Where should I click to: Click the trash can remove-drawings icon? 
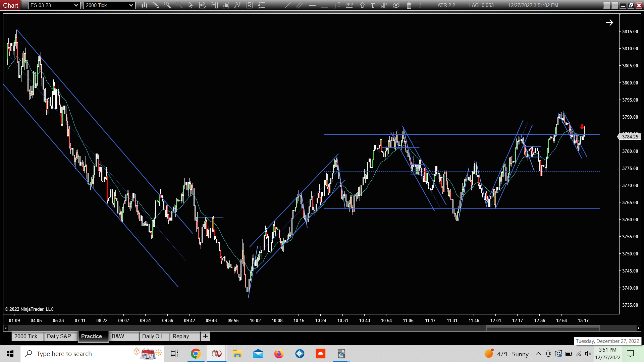(x=409, y=5)
